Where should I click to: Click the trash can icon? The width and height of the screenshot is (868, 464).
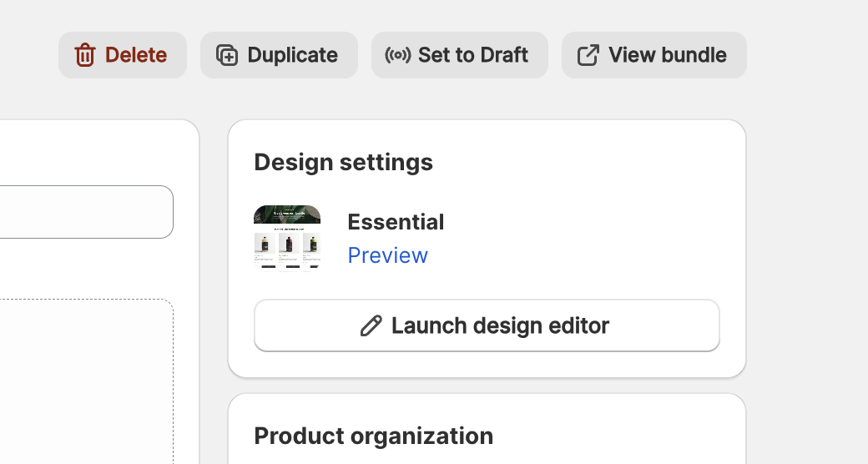tap(85, 55)
